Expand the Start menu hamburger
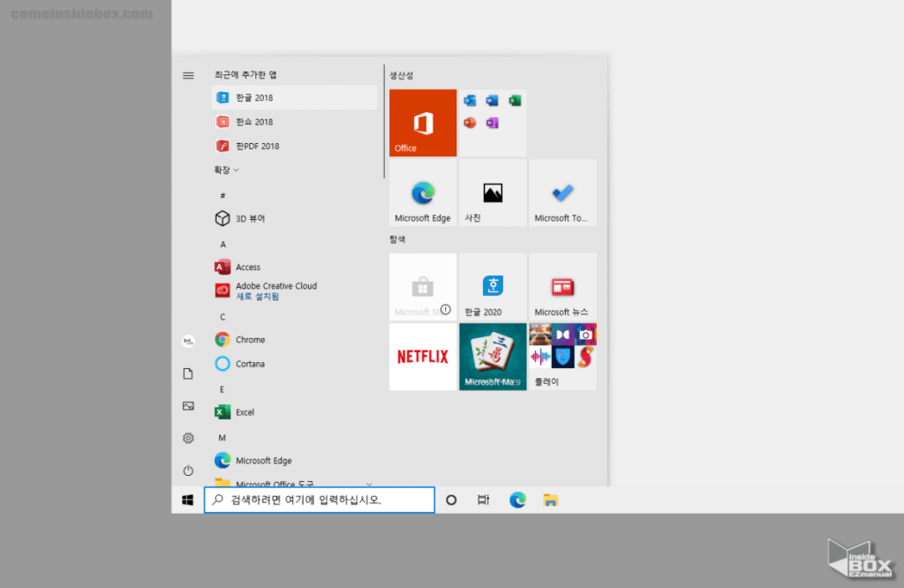Screen dimensions: 904x588 [188, 76]
